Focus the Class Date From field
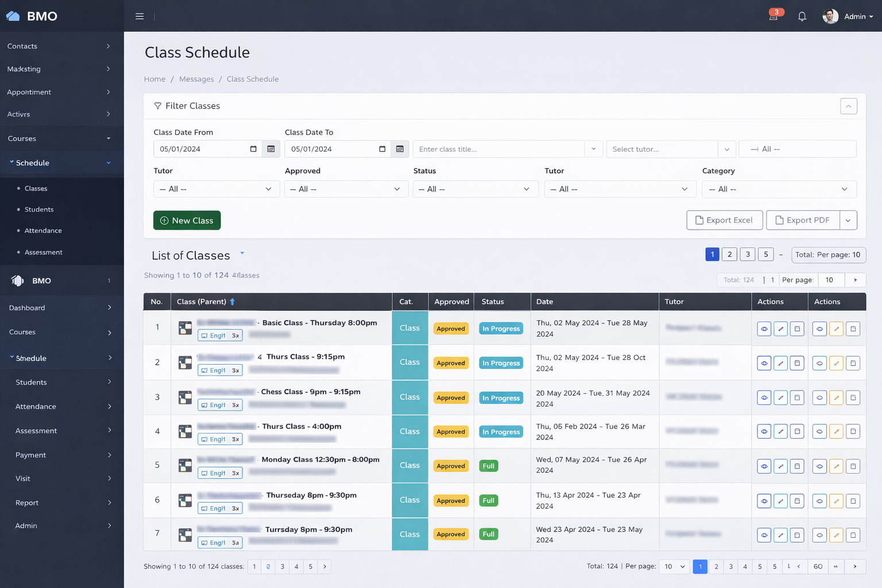882x588 pixels. click(x=208, y=149)
